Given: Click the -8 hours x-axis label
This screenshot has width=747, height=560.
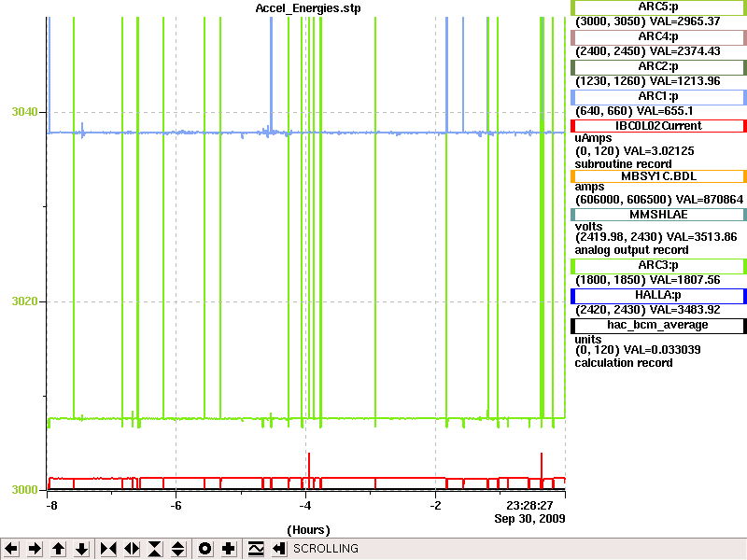Looking at the screenshot, I should (51, 505).
